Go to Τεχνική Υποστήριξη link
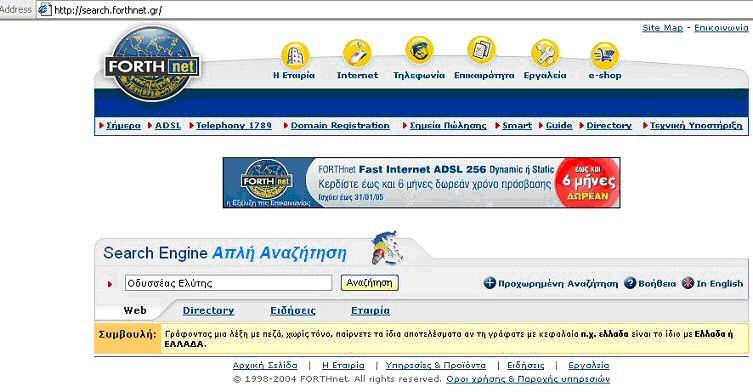Image resolution: width=753 pixels, height=392 pixels. click(696, 125)
